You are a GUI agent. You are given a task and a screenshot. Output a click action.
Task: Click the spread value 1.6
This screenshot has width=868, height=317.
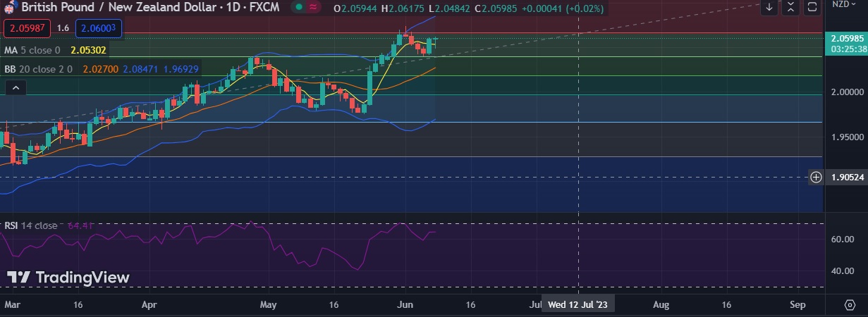[x=63, y=28]
